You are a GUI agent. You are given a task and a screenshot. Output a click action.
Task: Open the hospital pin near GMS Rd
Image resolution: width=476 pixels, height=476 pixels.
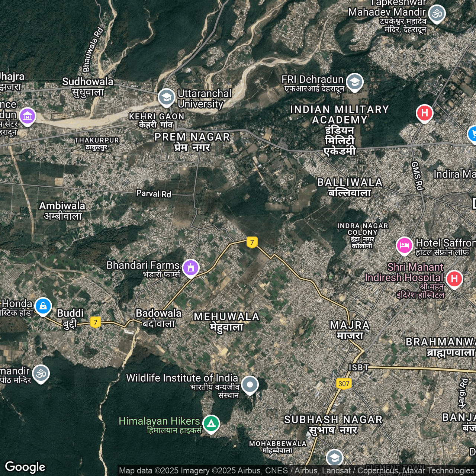pyautogui.click(x=424, y=113)
